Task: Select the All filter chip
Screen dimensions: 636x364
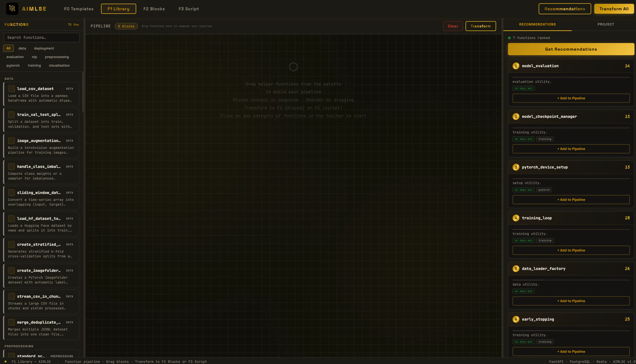Action: click(8, 48)
